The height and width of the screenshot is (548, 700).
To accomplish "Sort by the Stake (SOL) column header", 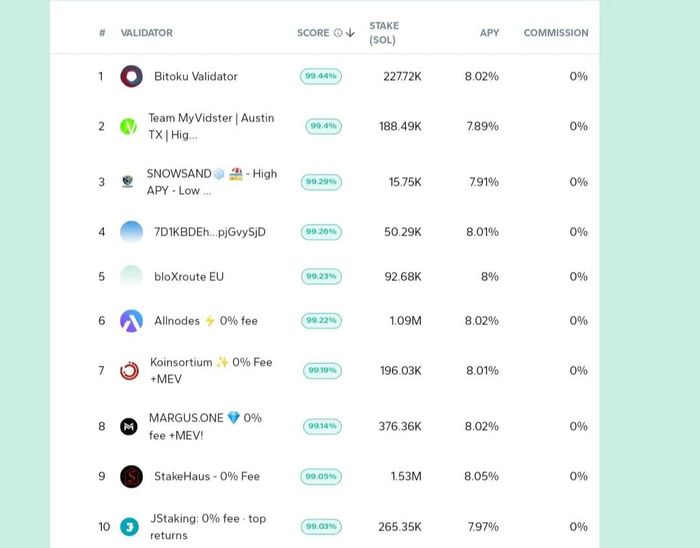I will (x=384, y=33).
